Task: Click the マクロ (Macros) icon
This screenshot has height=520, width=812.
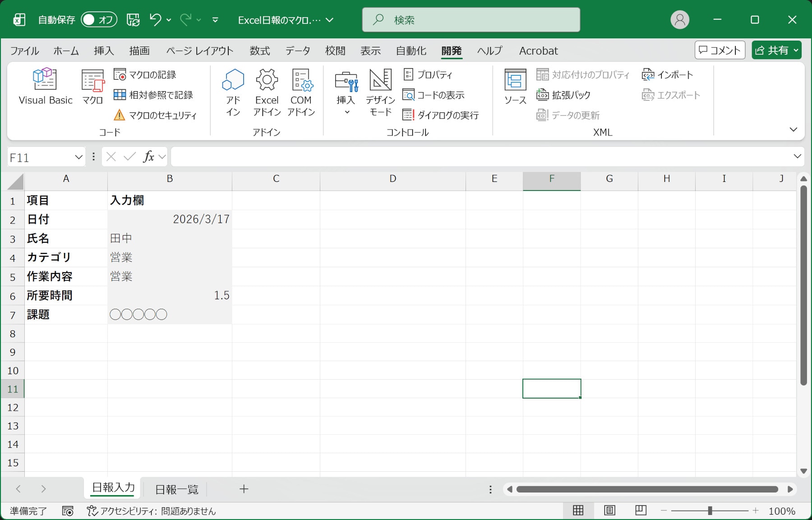Action: click(92, 87)
